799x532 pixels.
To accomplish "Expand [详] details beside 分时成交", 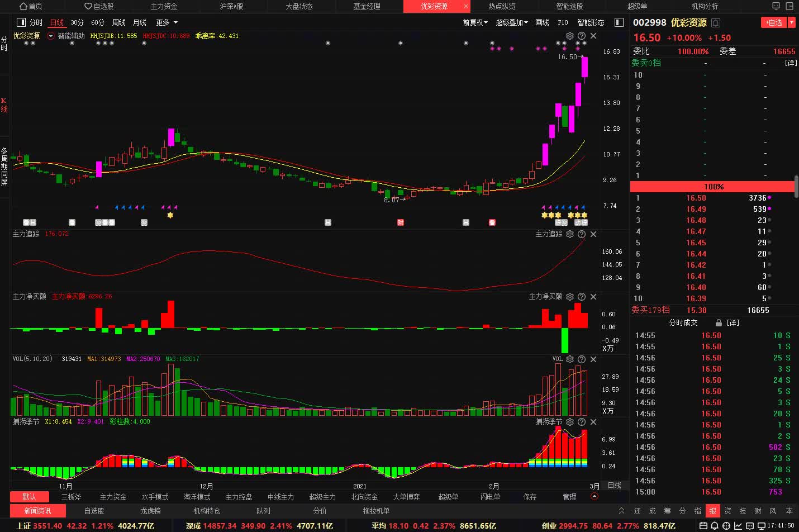I will (x=733, y=323).
